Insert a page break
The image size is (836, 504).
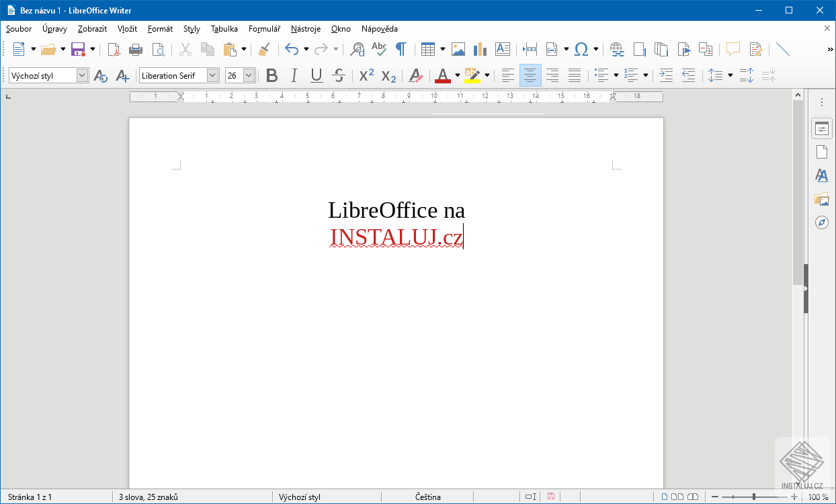530,49
